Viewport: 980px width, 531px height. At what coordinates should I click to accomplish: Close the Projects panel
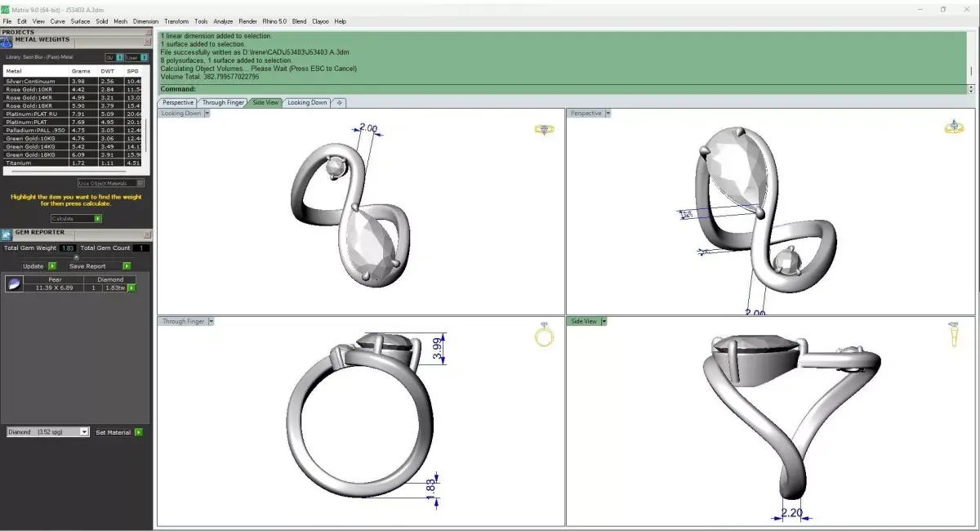coord(147,32)
